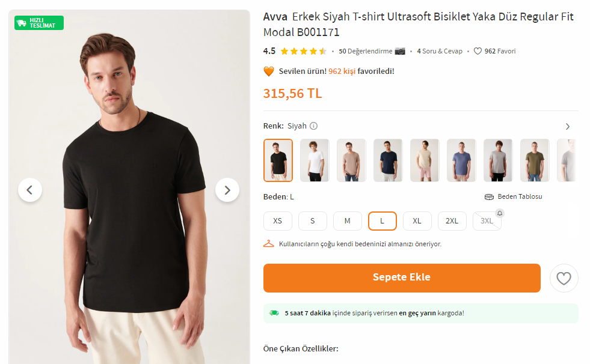Click the heart favorite button beside Sepete Ekle
590x364 pixels.
tap(564, 278)
